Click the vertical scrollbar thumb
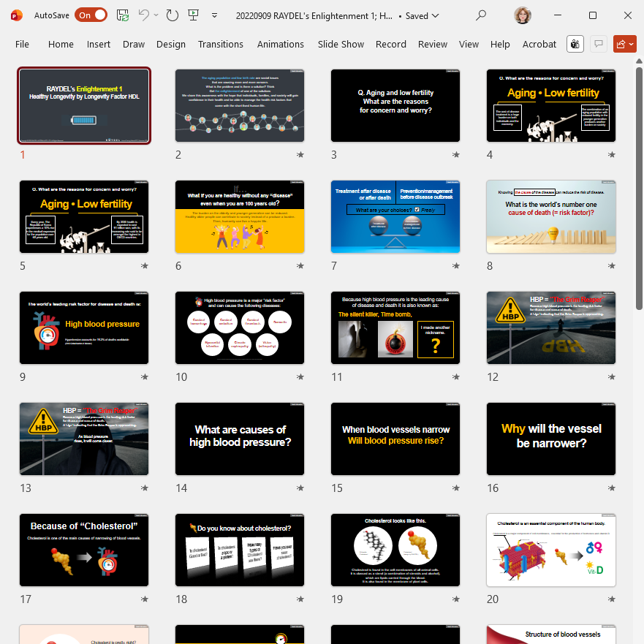Screen dimensions: 644x644 (639, 189)
